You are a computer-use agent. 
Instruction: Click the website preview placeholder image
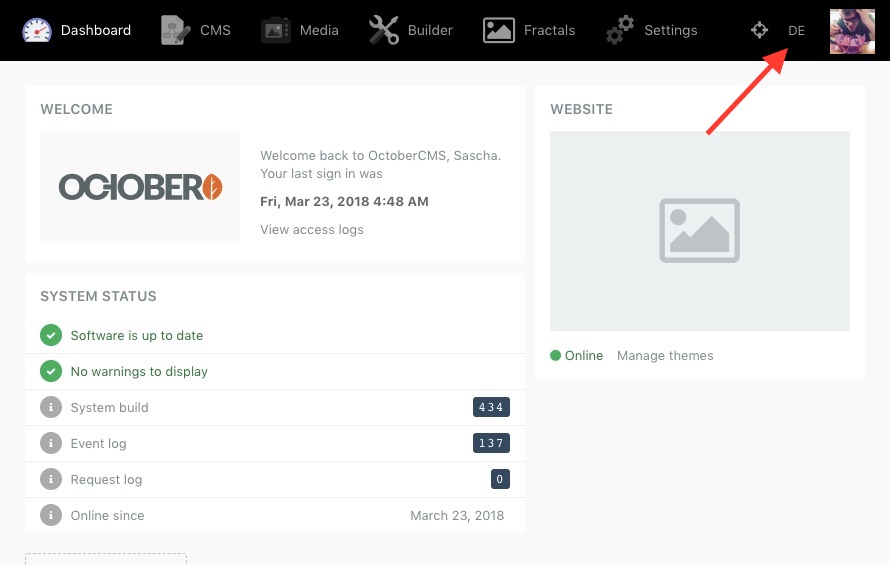tap(699, 231)
